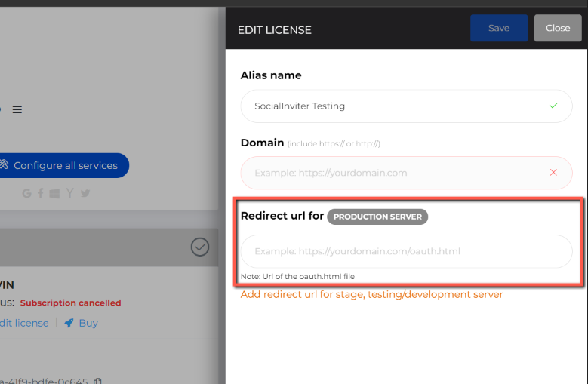Viewport: 588px width, 384px height.
Task: Click the red X icon in Domain field
Action: (x=553, y=172)
